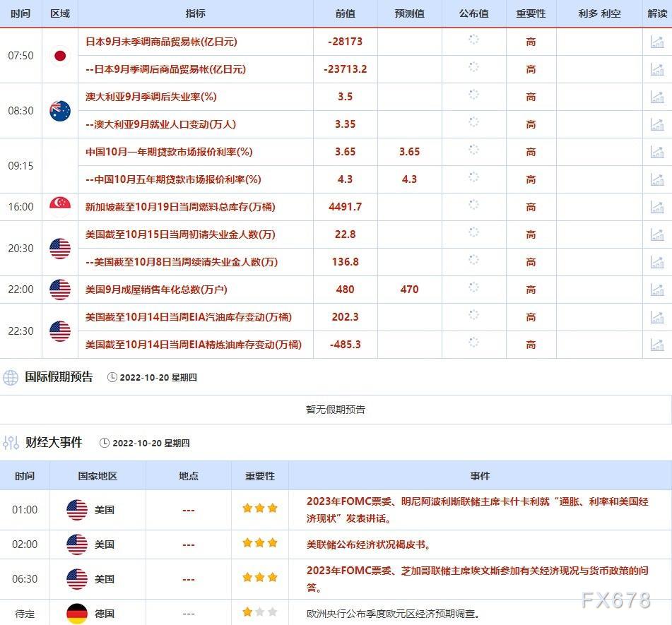Open chart icon for 澳大利亚9月就业人口变动 row
This screenshot has height=625, width=672.
click(x=657, y=124)
